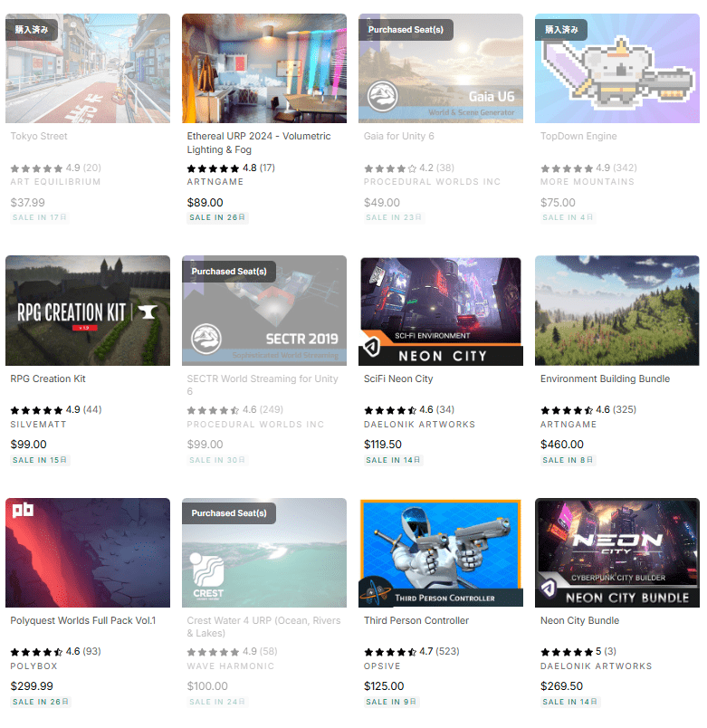Open publisher ARTNGAME under Environment Building Bundle
The width and height of the screenshot is (707, 728).
click(568, 425)
